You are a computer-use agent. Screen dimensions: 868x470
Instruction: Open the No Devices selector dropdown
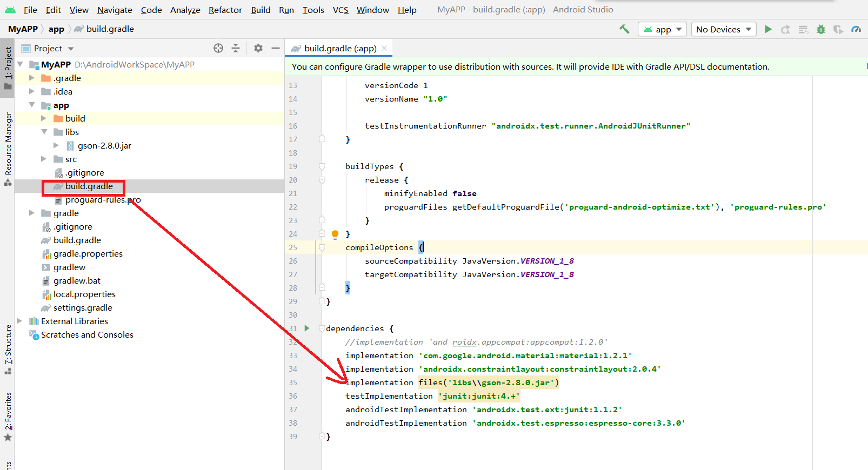coord(724,29)
